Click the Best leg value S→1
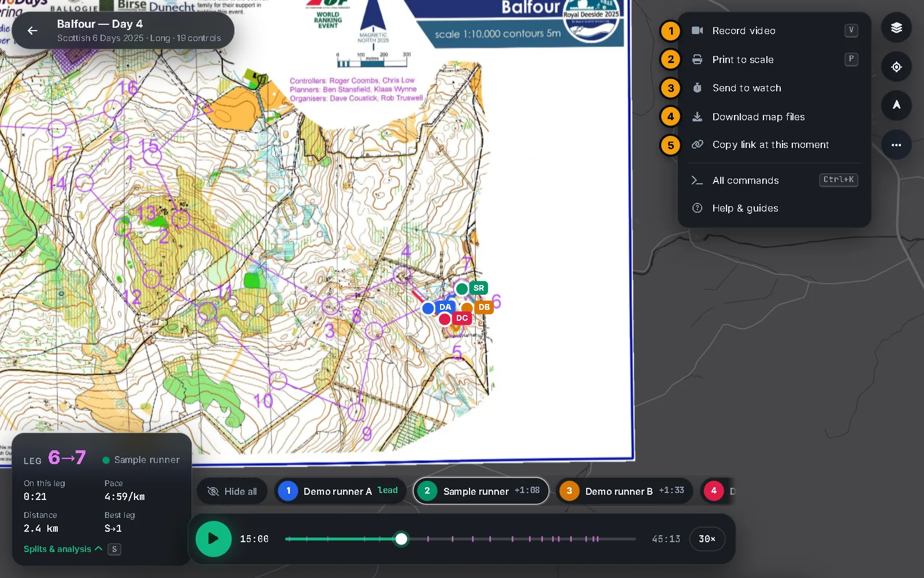 pos(113,528)
